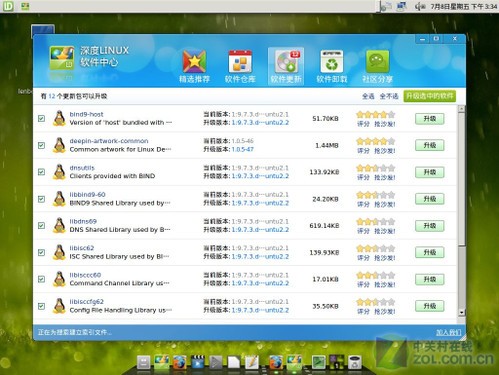
Task: Deselect the libisc62 checkbox
Action: click(x=41, y=252)
